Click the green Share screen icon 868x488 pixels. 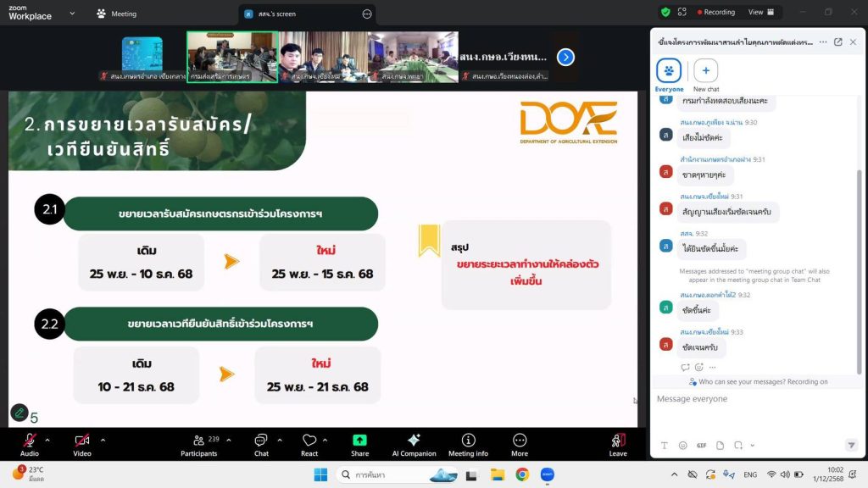point(360,441)
